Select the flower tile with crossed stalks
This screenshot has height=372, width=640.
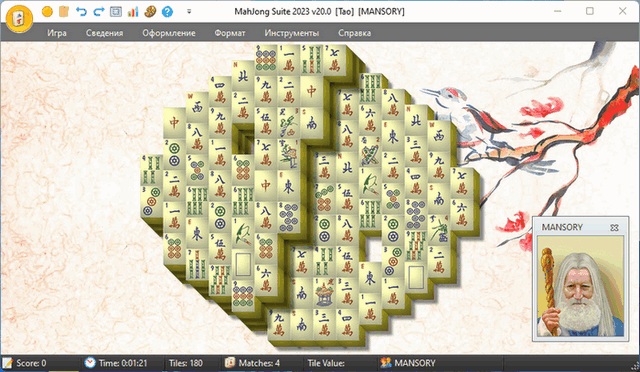[370, 151]
